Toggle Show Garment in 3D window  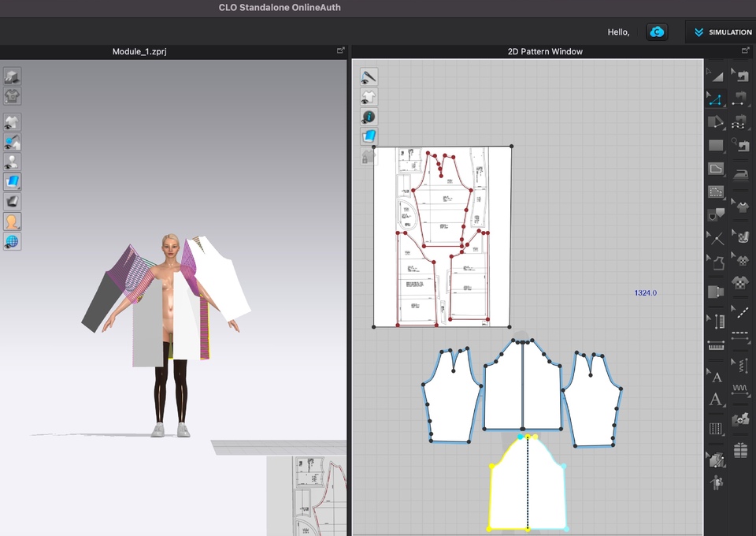[12, 122]
